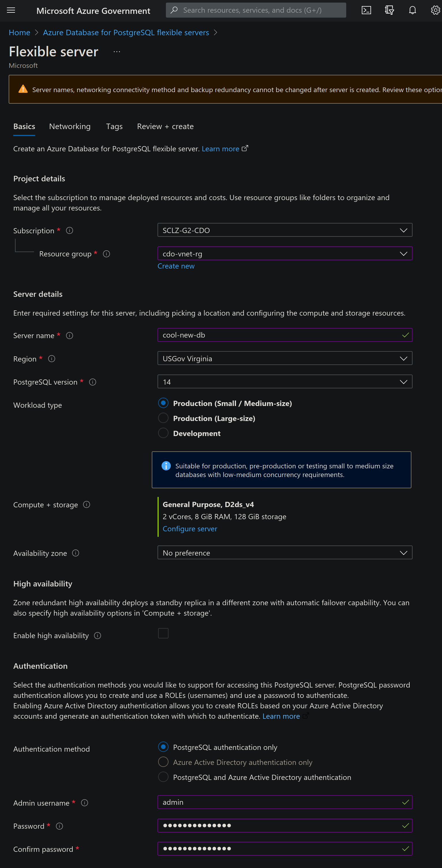Select PostgreSQL and Azure Active Directory authentication

163,777
